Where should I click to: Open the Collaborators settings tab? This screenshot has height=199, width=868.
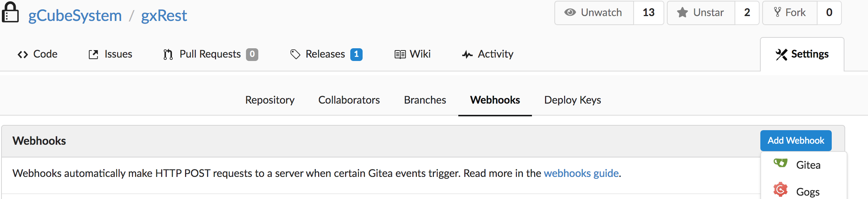pyautogui.click(x=349, y=100)
